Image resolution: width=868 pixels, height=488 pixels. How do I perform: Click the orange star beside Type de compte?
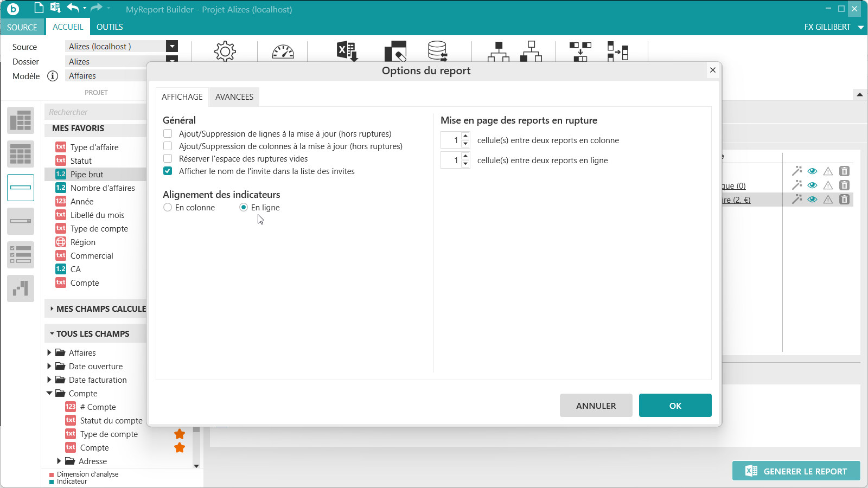point(180,434)
